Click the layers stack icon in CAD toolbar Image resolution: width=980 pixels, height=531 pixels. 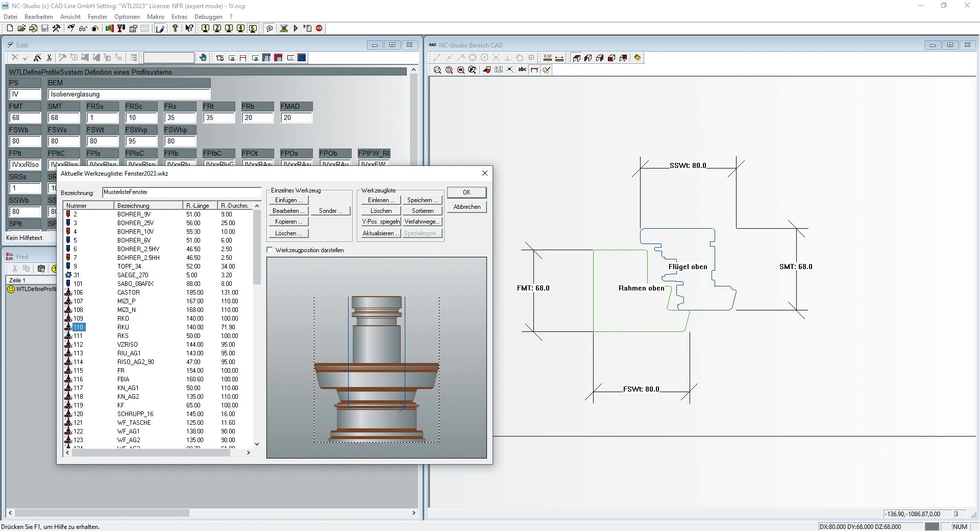638,58
